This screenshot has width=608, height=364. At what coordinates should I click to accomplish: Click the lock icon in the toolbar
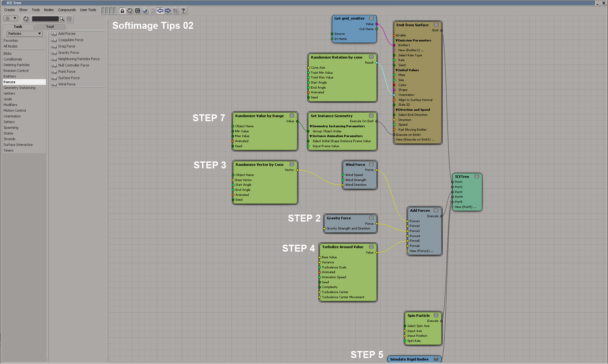point(122,11)
